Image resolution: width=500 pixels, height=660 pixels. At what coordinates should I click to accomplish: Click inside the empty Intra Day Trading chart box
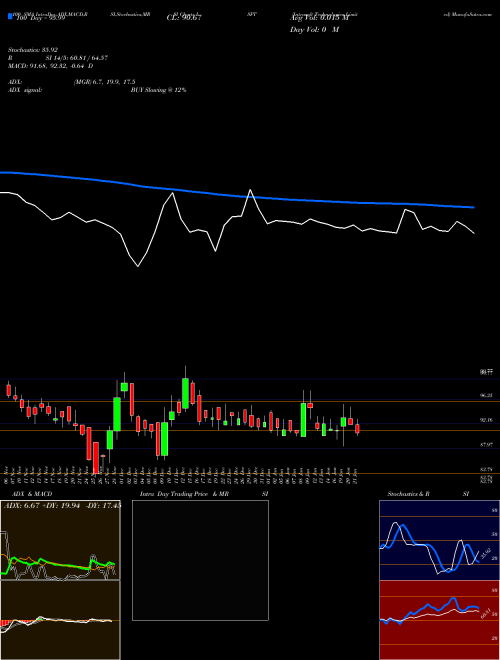pos(200,560)
